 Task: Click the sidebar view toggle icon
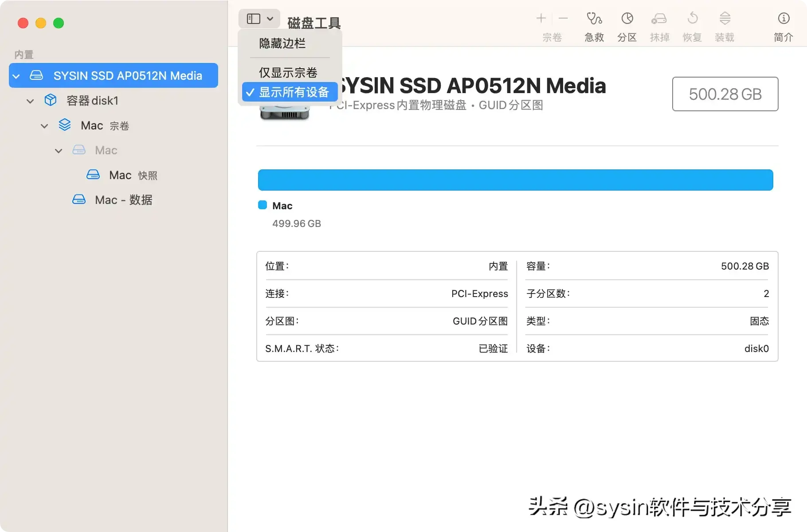[x=253, y=19]
